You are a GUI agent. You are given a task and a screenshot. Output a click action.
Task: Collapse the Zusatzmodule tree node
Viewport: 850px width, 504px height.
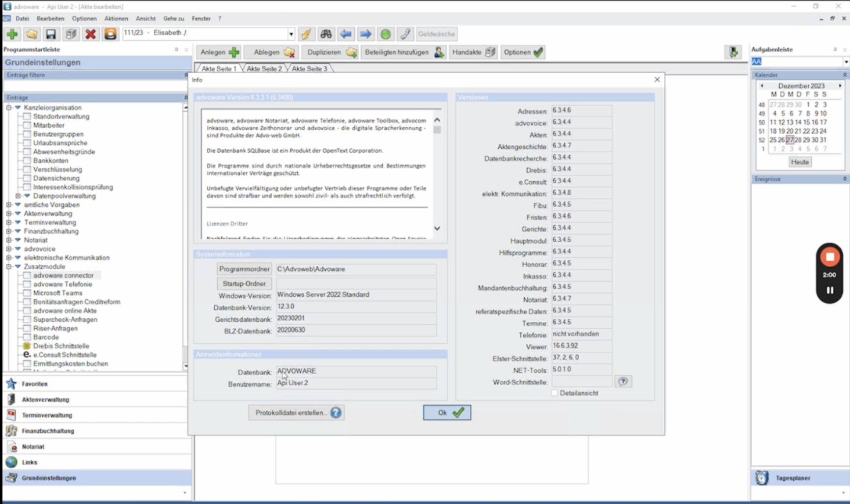point(9,267)
